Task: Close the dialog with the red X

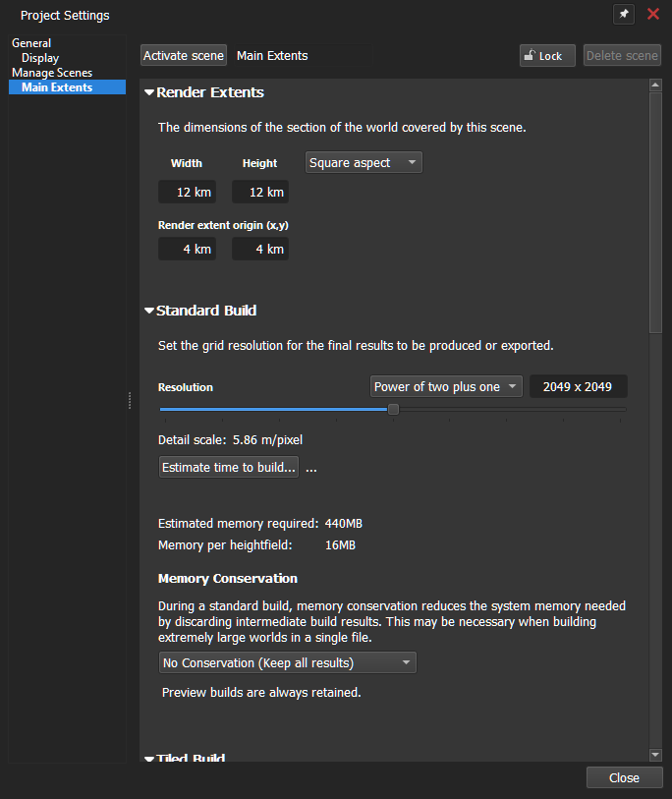Action: click(x=652, y=15)
